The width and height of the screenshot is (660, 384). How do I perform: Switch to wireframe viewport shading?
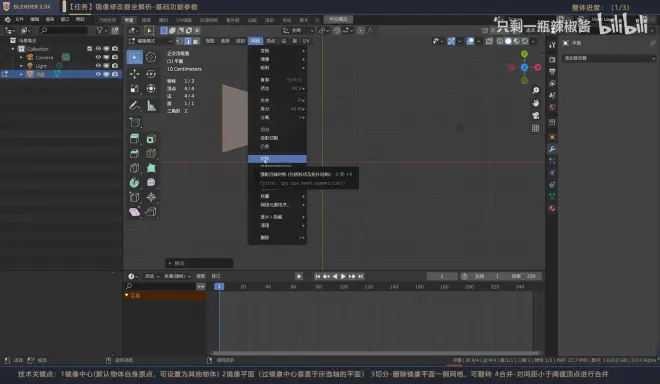(500, 41)
